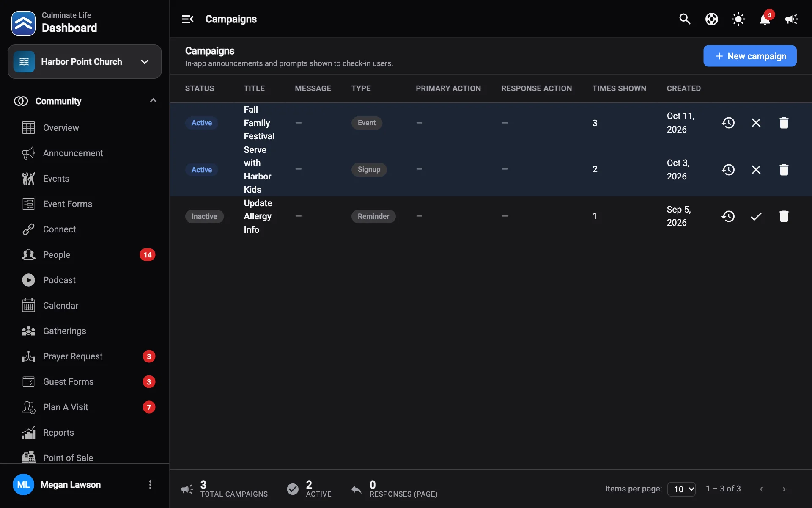
Task: Deactivate Serve with Harbor Kids campaign
Action: pos(756,170)
